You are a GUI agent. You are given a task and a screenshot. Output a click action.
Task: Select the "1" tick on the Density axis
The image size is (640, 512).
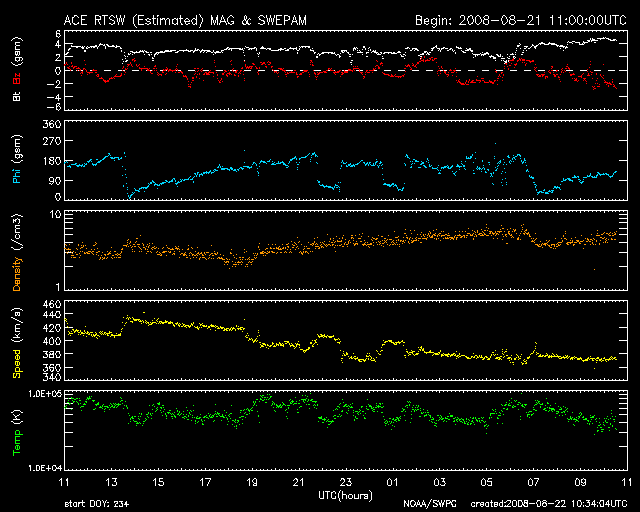click(x=58, y=287)
